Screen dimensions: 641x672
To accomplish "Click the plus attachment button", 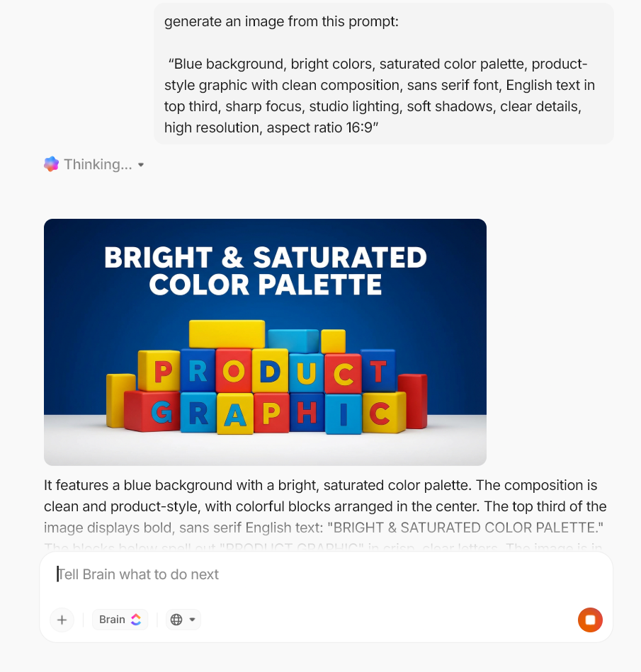I will click(62, 620).
